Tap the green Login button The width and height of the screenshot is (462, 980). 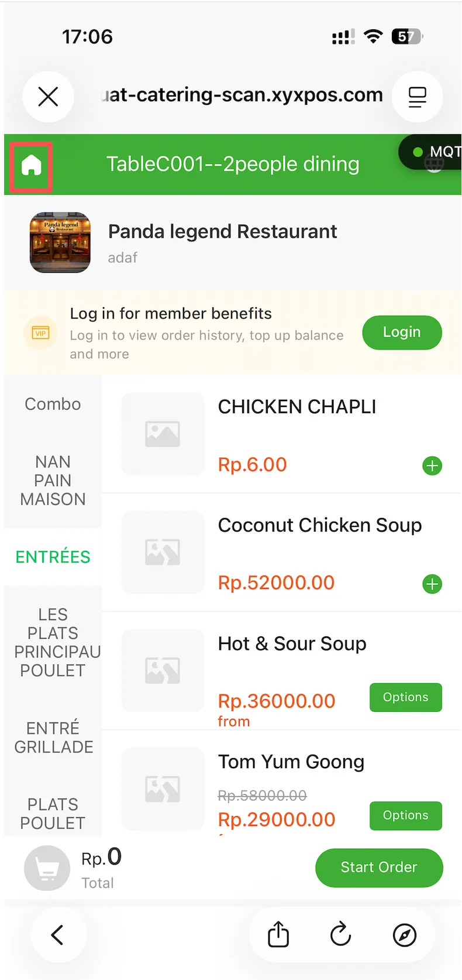tap(402, 333)
